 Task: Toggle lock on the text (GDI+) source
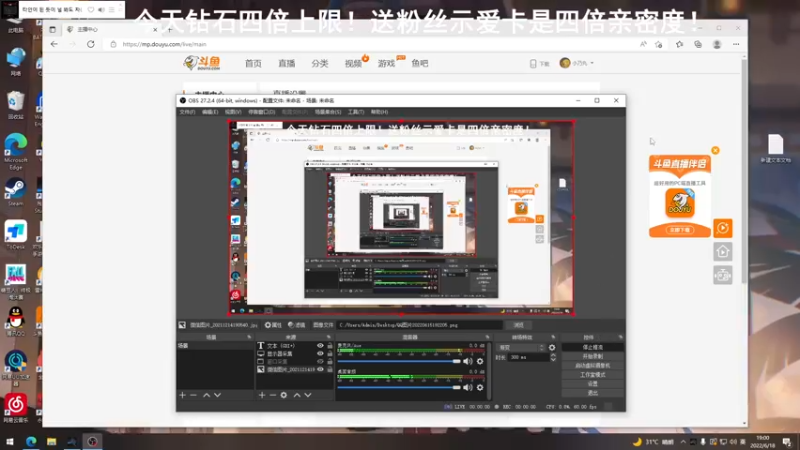(x=330, y=345)
